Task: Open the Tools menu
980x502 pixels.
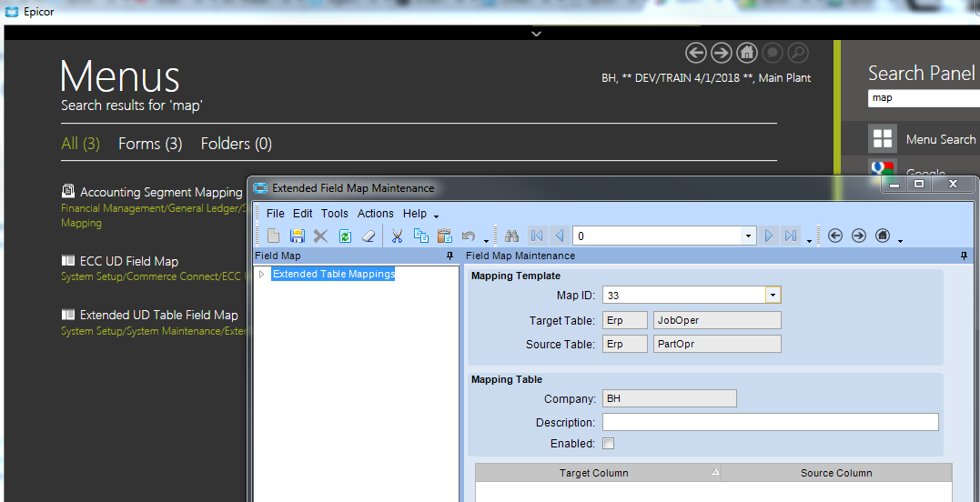Action: [334, 214]
